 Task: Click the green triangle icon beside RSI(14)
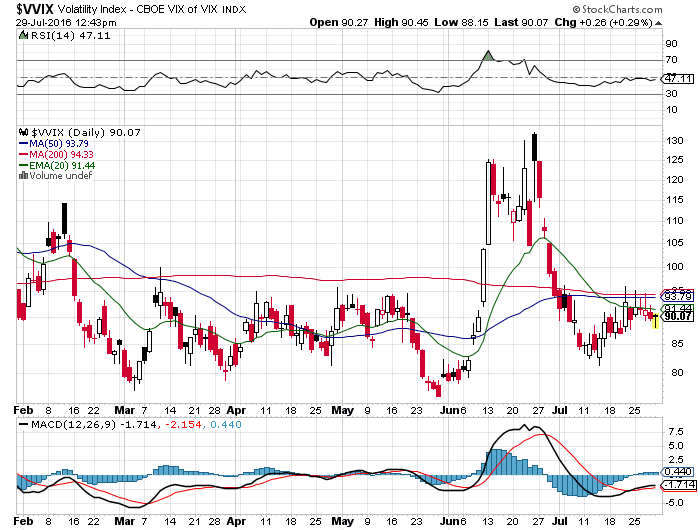pyautogui.click(x=23, y=35)
